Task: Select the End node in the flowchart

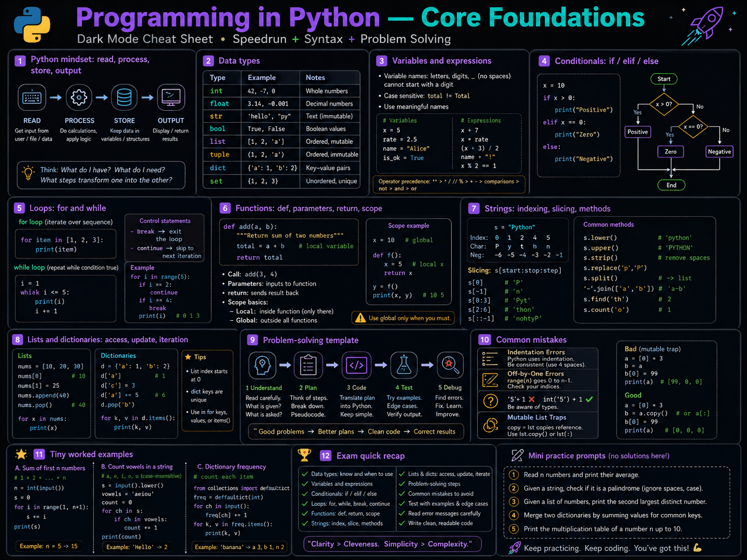Action: pos(671,185)
